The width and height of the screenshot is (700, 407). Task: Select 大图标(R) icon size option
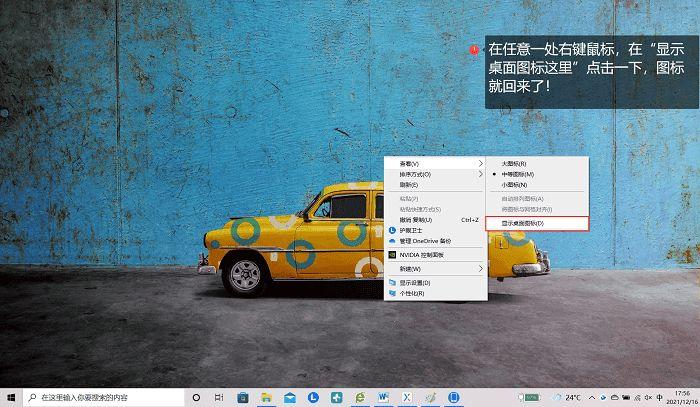pyautogui.click(x=513, y=163)
